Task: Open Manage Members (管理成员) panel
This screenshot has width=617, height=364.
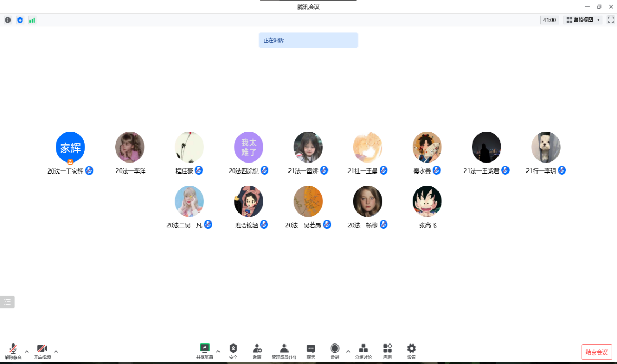Action: 284,349
